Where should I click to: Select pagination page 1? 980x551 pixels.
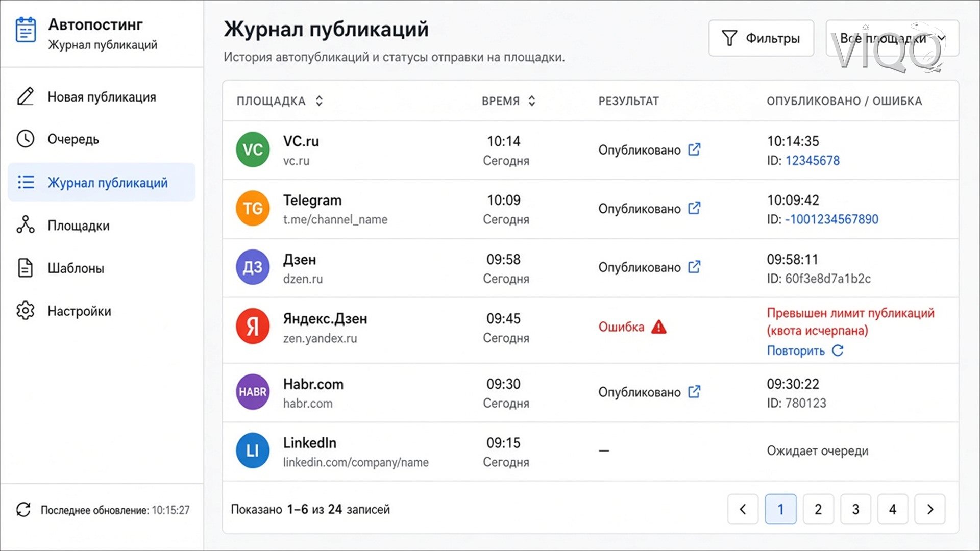click(x=780, y=509)
